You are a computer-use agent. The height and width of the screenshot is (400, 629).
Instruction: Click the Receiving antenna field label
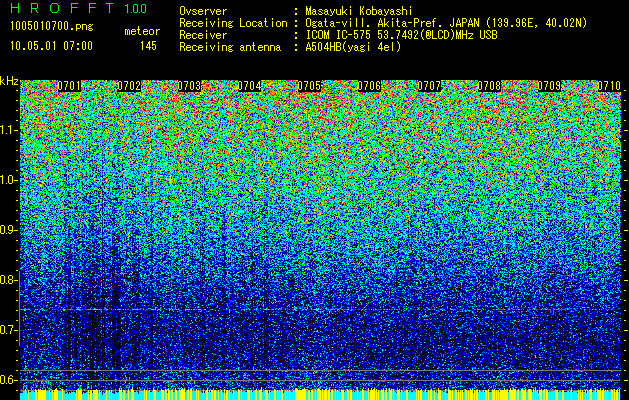coord(230,47)
